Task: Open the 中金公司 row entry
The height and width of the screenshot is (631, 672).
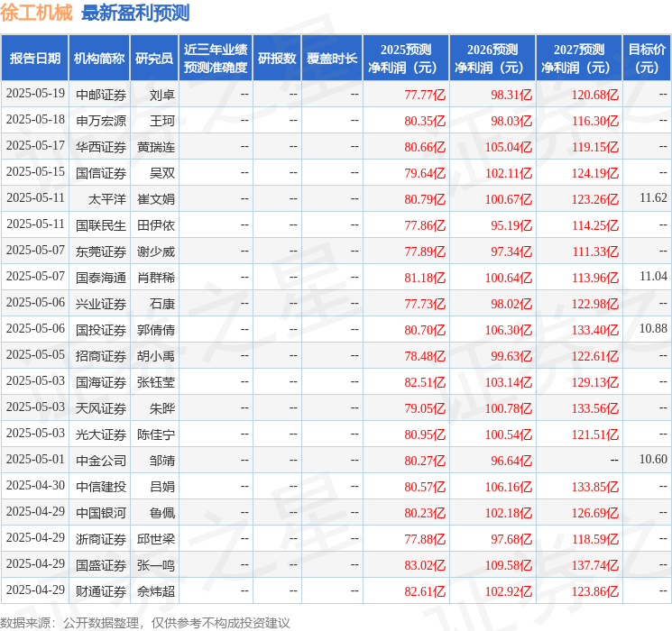Action: pos(101,461)
